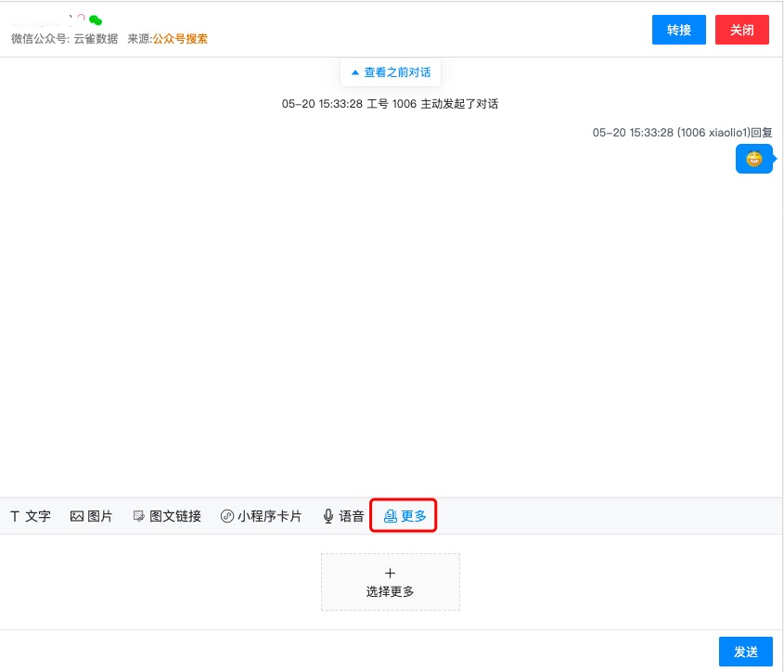Open the 小程序卡片 mini-program card tool

(x=261, y=516)
